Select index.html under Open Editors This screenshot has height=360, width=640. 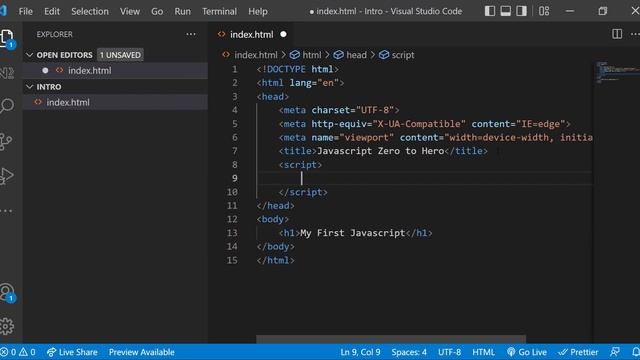[x=116, y=70]
